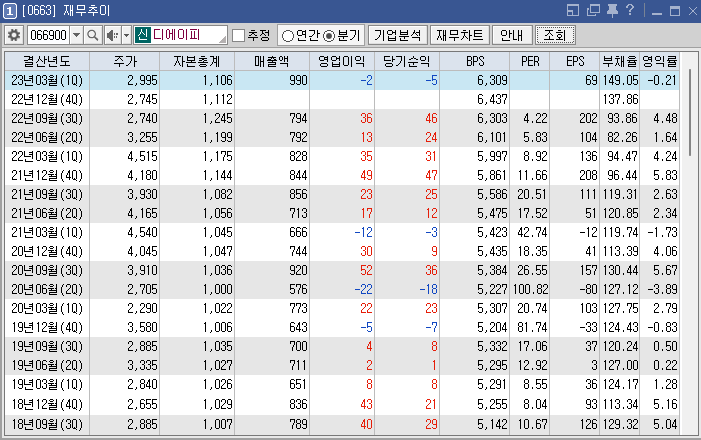
Task: Open the 디에이피 stock name combo box
Action: pos(181,35)
